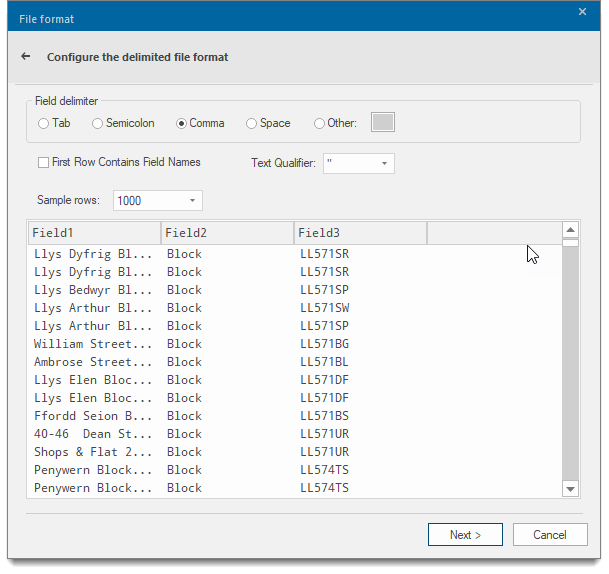Click the LL571BL postcode cell
Screen dimensions: 609x574
coord(324,362)
